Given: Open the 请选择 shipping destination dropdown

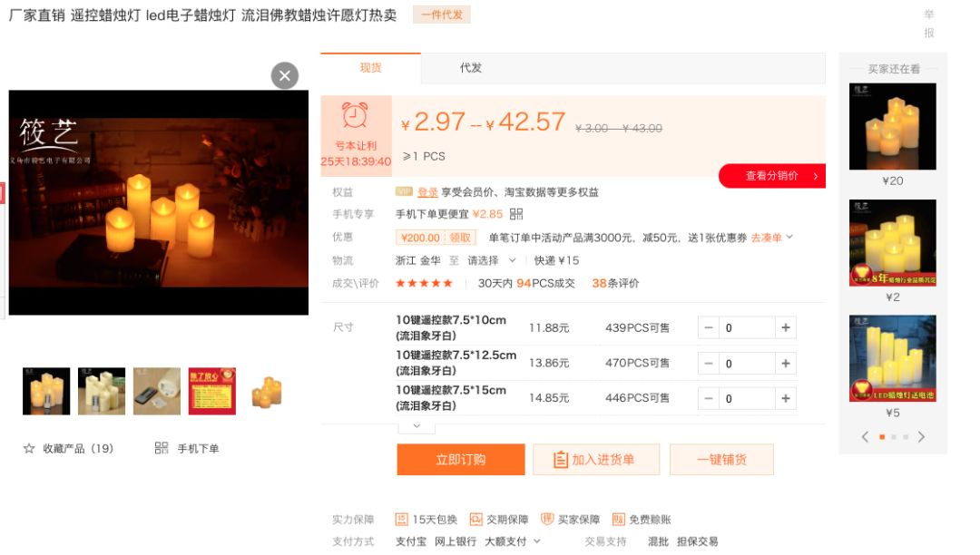Looking at the screenshot, I should coord(491,260).
